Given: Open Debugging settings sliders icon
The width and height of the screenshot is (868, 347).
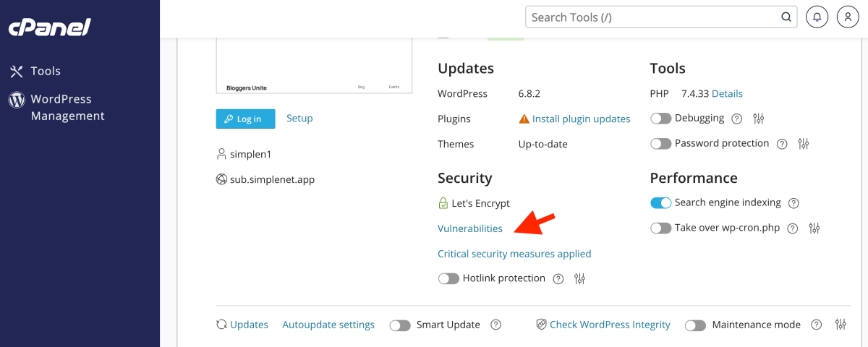Looking at the screenshot, I should click(x=759, y=119).
